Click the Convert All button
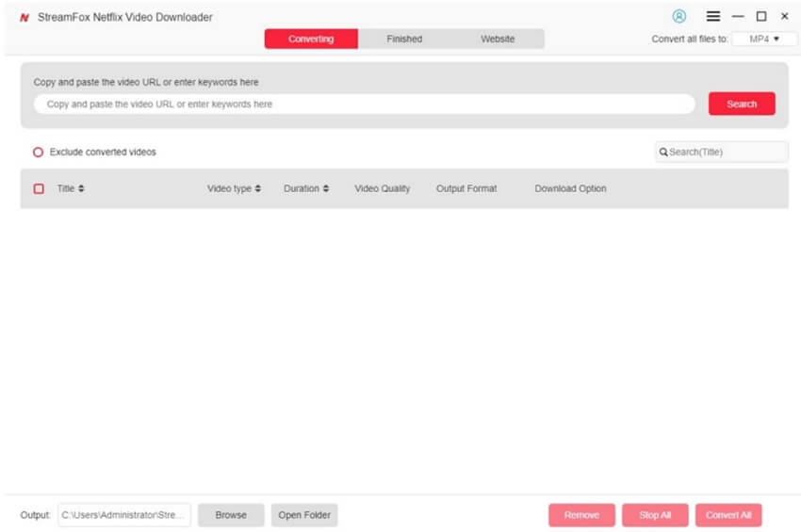Screen dimensions: 801x532 point(728,515)
